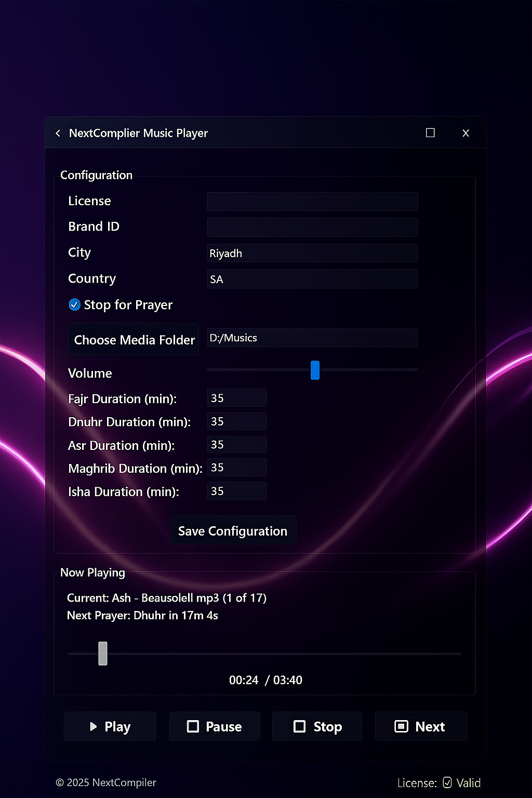Save the Configuration settings
This screenshot has width=532, height=798.
(233, 530)
